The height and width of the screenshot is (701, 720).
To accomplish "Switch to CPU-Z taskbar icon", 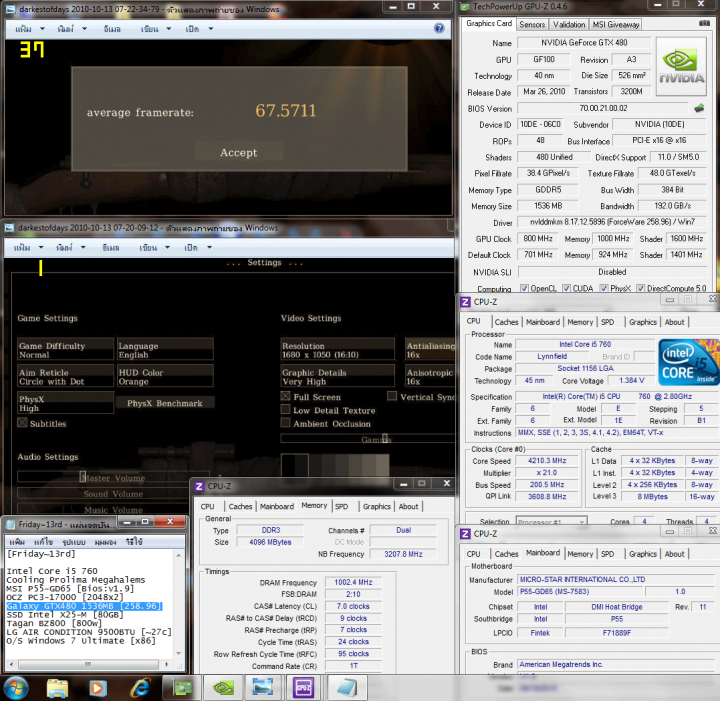I will pyautogui.click(x=303, y=688).
